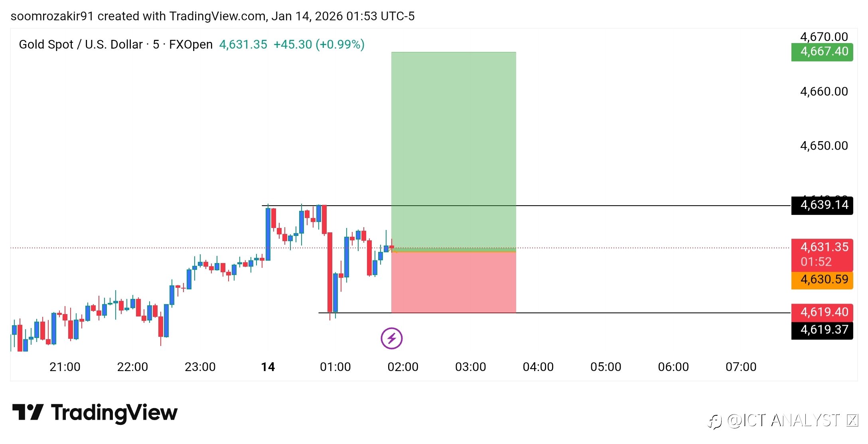Screen dimensions: 868x444
Task: Click the black 4,619.37 price label
Action: 822,330
